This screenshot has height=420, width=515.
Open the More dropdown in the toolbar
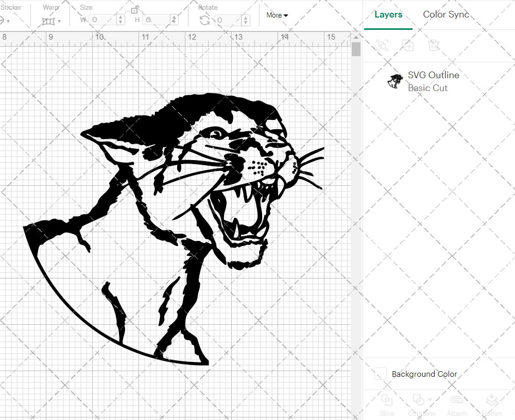pos(277,15)
